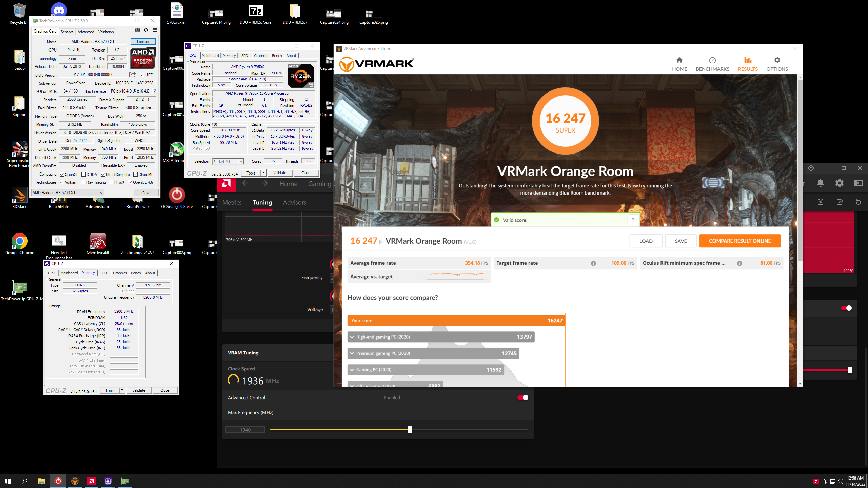Click the red slider handle in AMD right panel
This screenshot has width=868, height=488.
click(849, 370)
